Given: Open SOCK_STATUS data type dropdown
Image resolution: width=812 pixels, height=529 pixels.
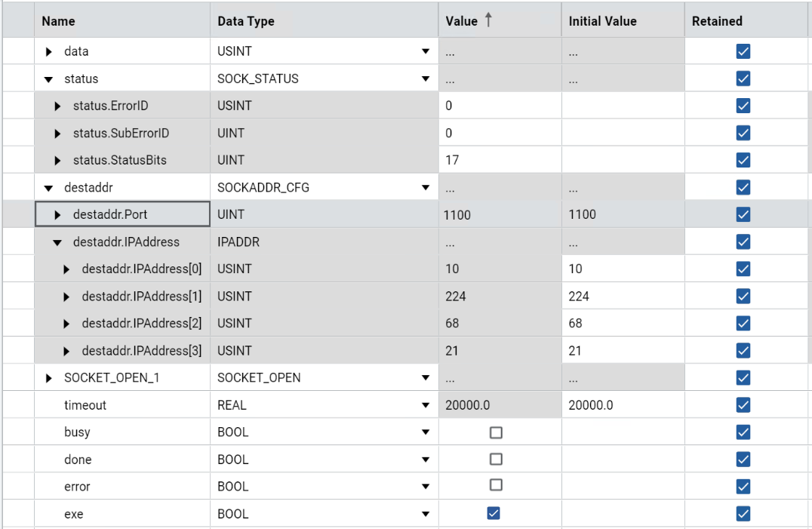Looking at the screenshot, I should pos(425,79).
